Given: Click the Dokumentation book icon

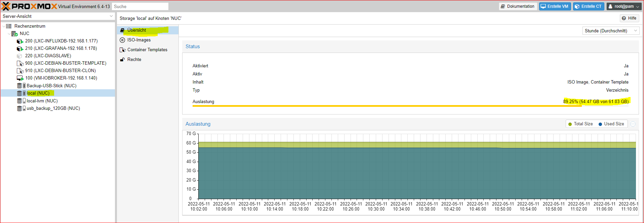Looking at the screenshot, I should pos(502,6).
